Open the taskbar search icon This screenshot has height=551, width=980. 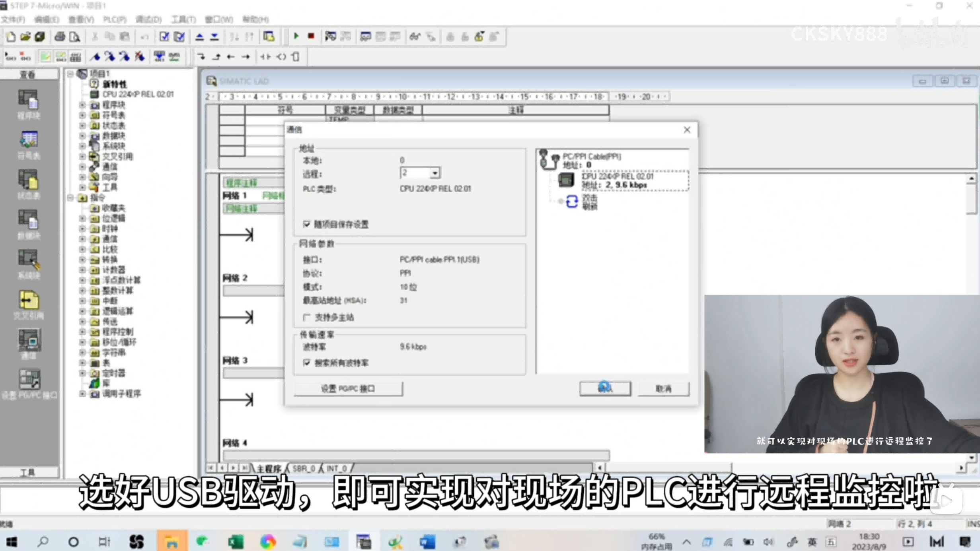point(43,541)
